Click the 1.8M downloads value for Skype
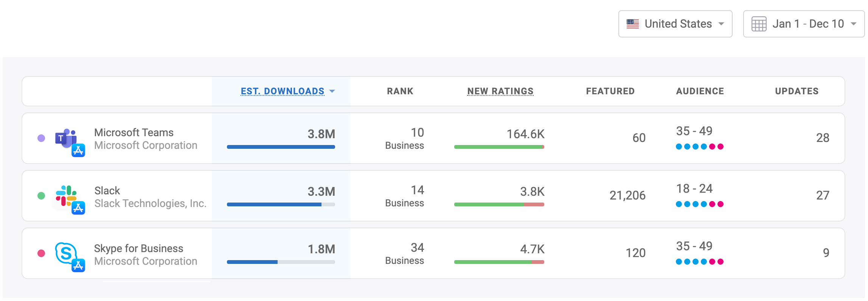Image resolution: width=868 pixels, height=301 pixels. pos(321,249)
